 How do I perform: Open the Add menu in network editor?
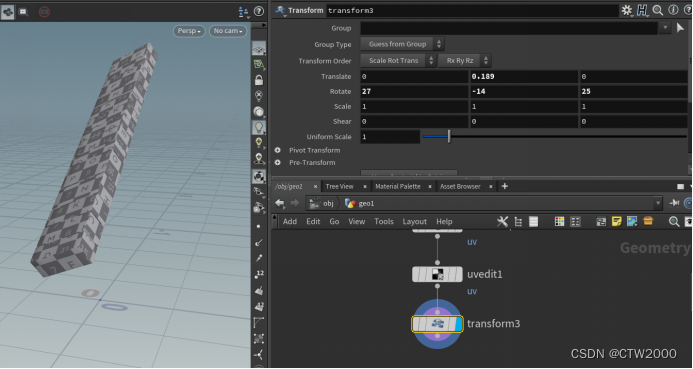coord(290,221)
